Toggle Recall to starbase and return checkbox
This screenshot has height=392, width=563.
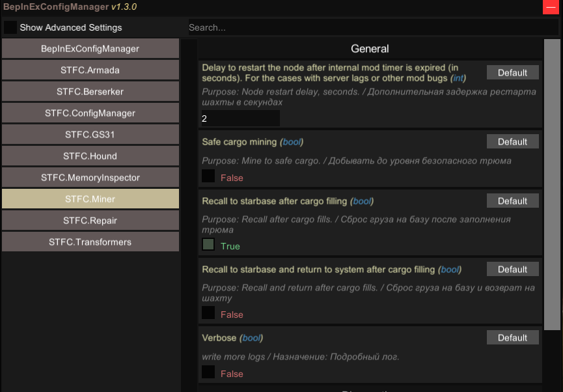coord(208,313)
